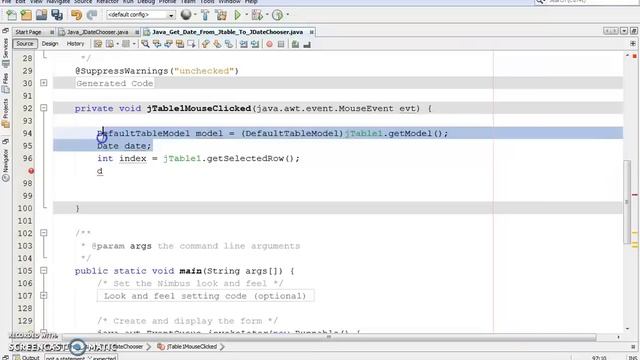Click the Comment code icon
This screenshot has height=360, width=640.
295,44
